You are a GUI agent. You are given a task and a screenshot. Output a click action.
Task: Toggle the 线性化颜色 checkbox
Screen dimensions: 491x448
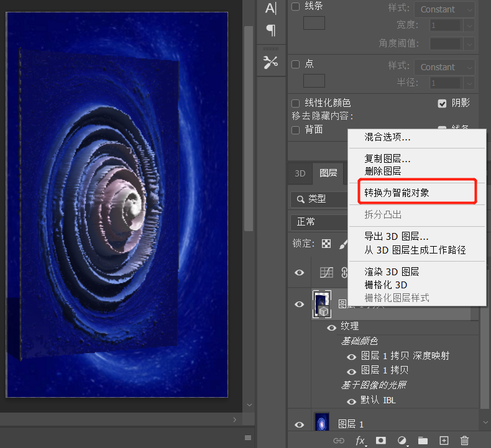[296, 103]
